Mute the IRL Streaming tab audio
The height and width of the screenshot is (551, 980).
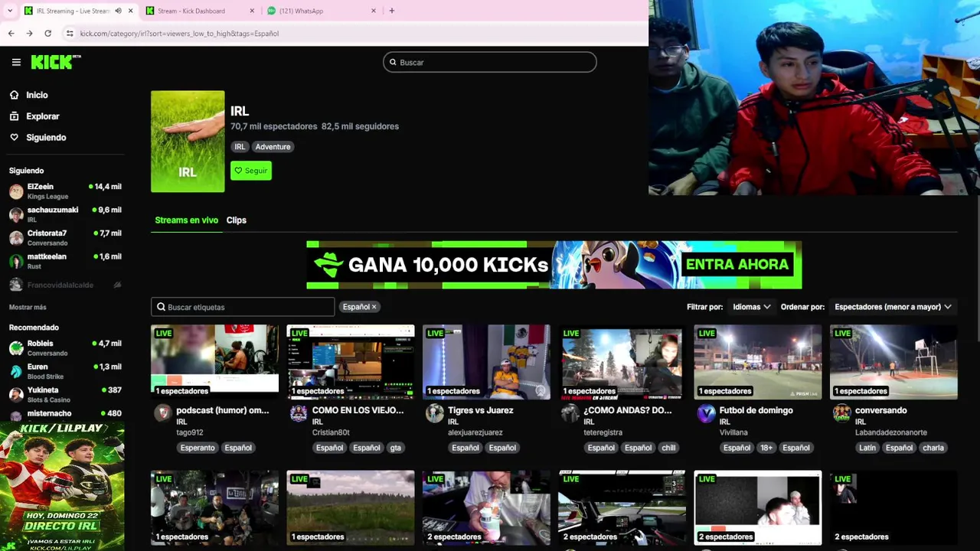pos(118,11)
